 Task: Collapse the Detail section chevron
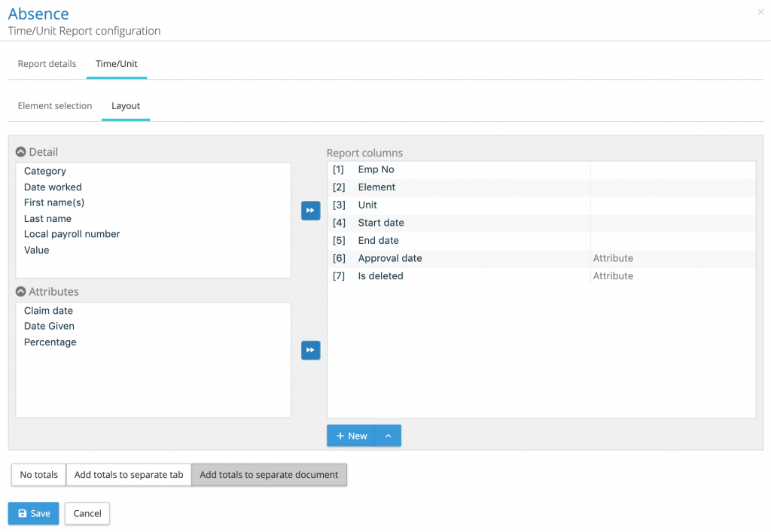pyautogui.click(x=21, y=152)
